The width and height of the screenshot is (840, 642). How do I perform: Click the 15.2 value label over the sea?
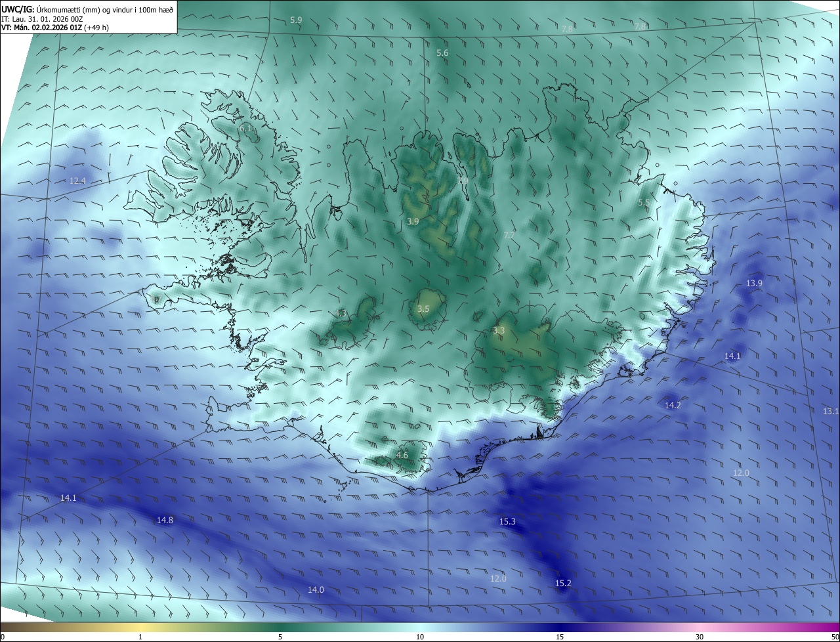click(563, 583)
